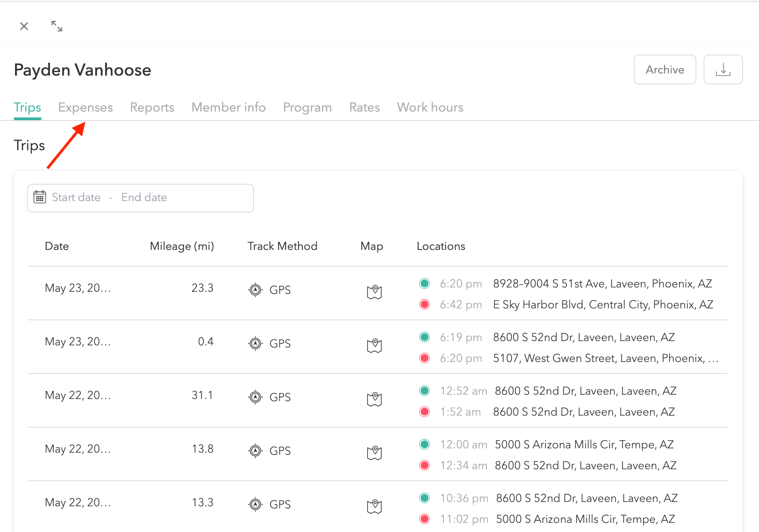View map of 31.1 mile trip

pyautogui.click(x=374, y=400)
